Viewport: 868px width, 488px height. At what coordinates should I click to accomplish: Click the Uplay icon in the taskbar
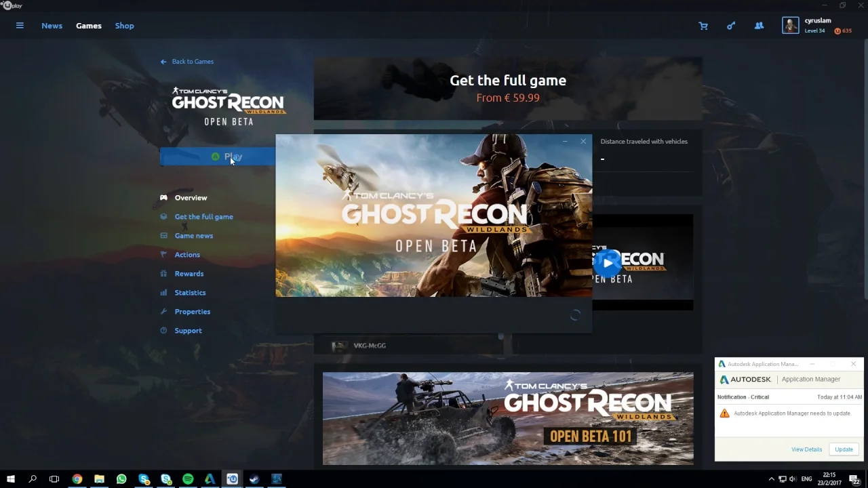click(x=232, y=479)
